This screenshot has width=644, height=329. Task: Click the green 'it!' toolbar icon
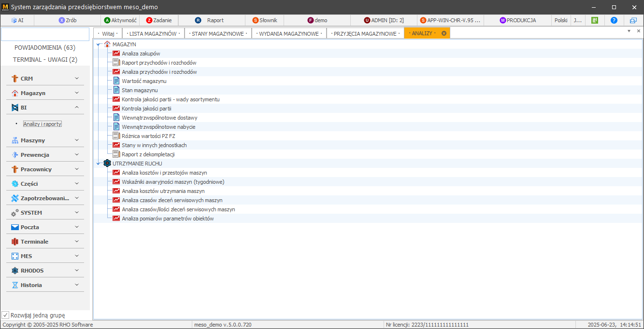pos(595,20)
